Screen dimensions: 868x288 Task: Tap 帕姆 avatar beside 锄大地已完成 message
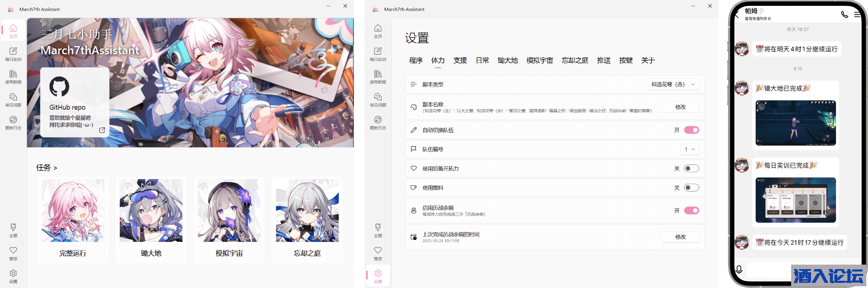[x=742, y=88]
